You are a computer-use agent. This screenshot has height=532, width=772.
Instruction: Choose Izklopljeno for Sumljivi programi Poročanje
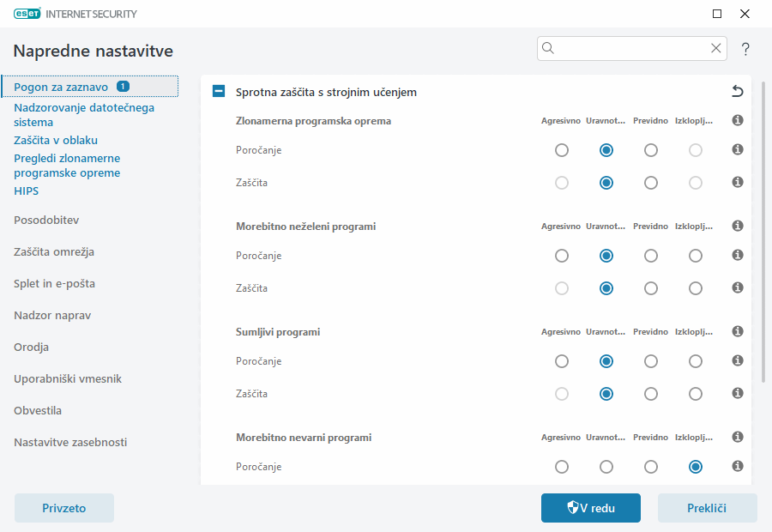pyautogui.click(x=696, y=360)
